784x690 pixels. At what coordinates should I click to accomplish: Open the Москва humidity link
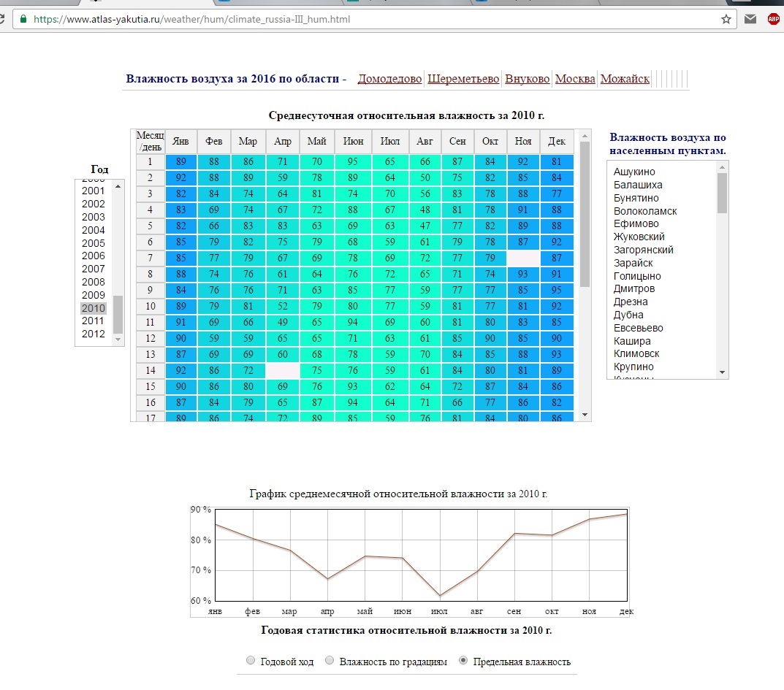click(x=575, y=79)
